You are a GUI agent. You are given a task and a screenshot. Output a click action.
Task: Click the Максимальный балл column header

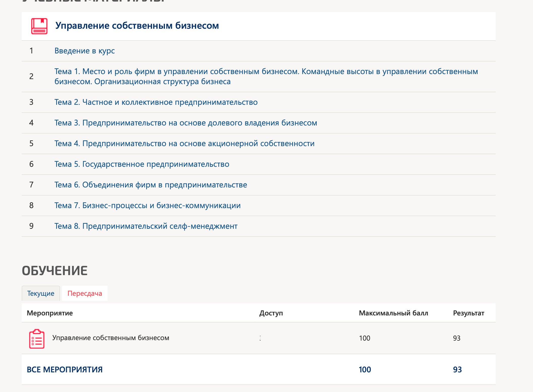[x=393, y=313]
